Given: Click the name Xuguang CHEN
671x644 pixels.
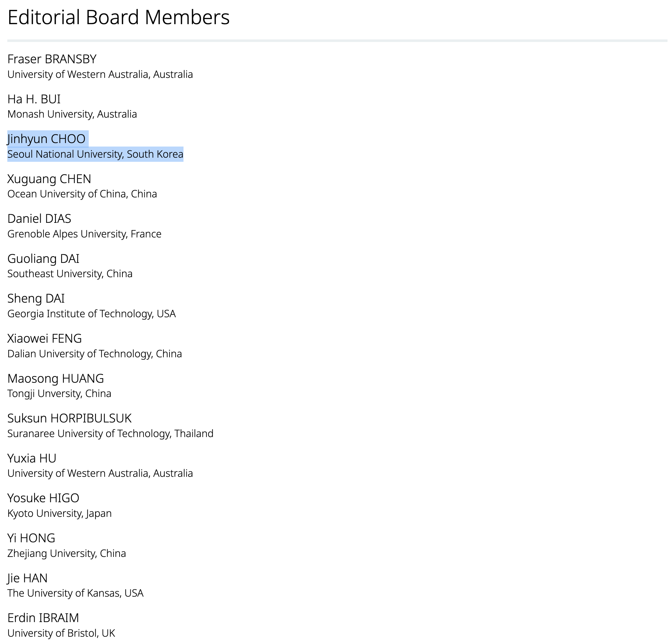Looking at the screenshot, I should click(49, 179).
